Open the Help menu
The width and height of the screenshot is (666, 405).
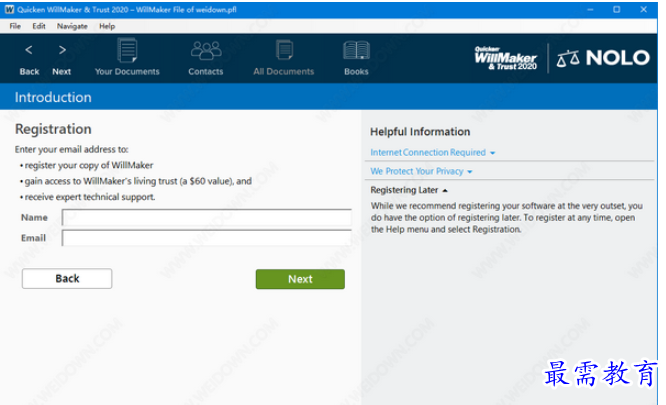coord(107,26)
